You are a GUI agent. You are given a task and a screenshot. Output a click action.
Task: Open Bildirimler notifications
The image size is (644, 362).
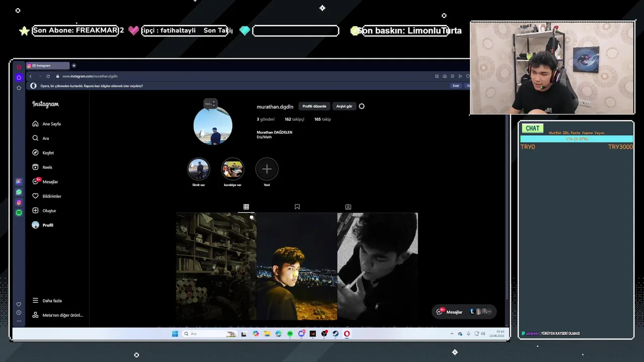[x=51, y=196]
